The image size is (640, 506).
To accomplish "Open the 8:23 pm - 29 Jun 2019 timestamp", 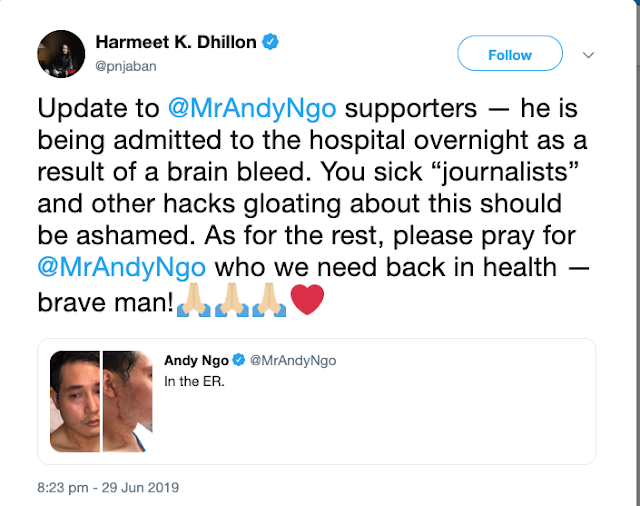I will [108, 488].
